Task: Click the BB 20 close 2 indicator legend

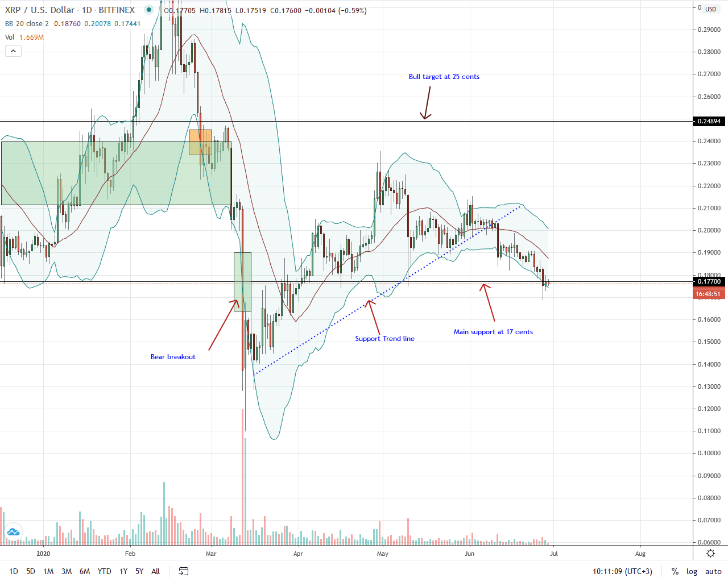Action: pos(27,24)
